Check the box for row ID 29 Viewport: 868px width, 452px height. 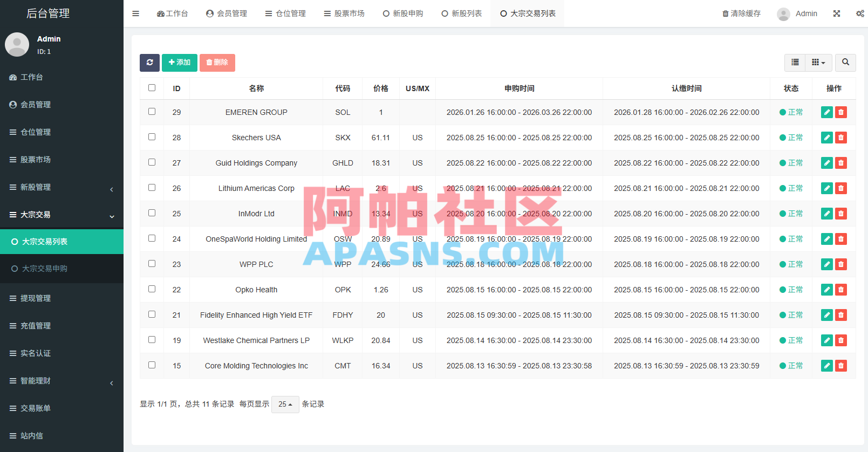pos(152,111)
